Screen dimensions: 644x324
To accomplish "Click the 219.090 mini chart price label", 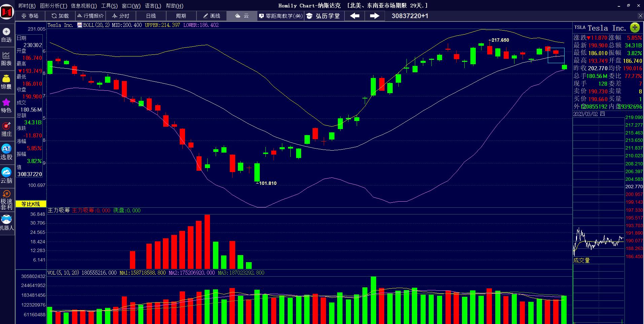I will click(634, 117).
